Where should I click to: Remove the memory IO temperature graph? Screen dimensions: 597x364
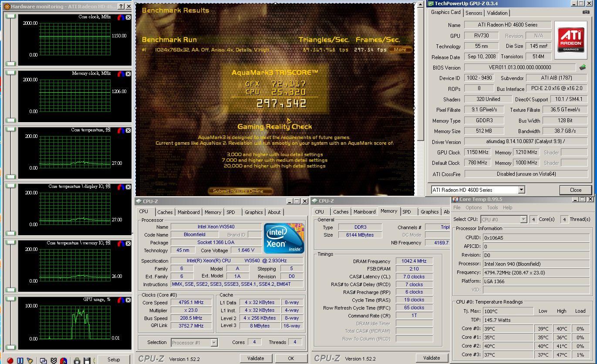128,244
